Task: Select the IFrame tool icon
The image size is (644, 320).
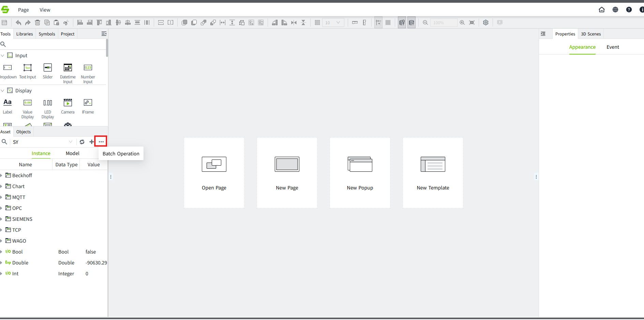Action: point(88,103)
